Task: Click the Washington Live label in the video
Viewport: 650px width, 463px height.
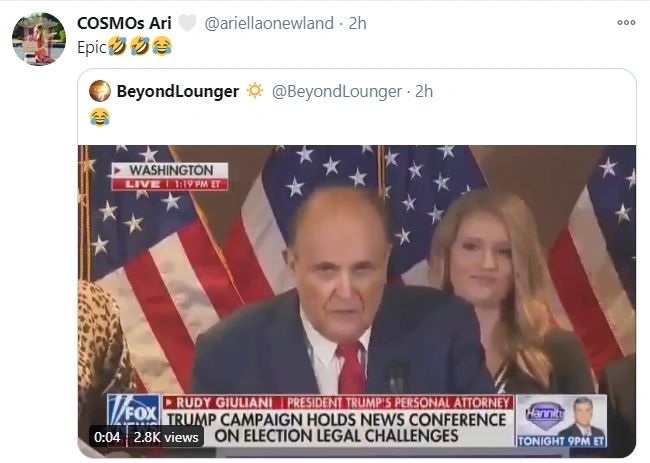Action: coord(170,176)
